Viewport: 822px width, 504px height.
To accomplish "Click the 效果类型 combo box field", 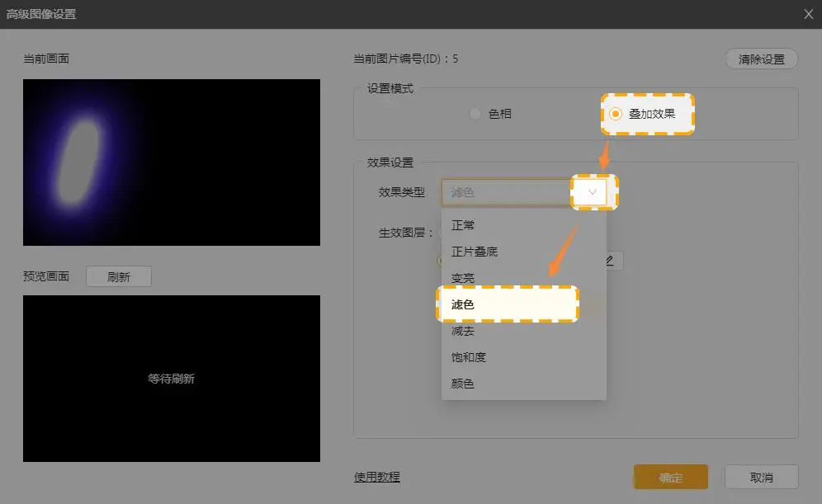I will tap(505, 192).
